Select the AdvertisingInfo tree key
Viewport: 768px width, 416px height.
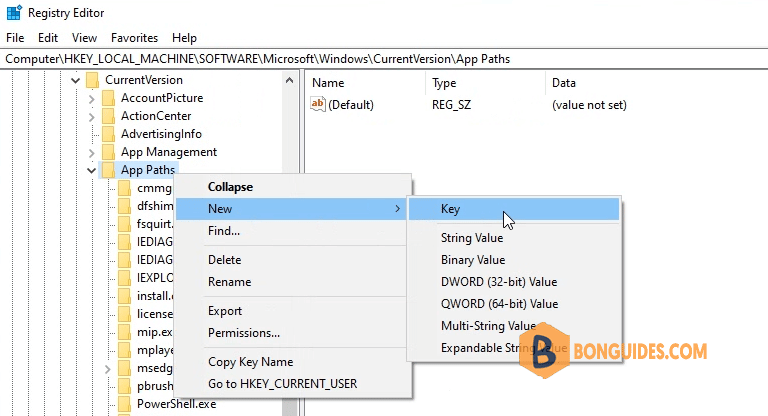coord(161,134)
